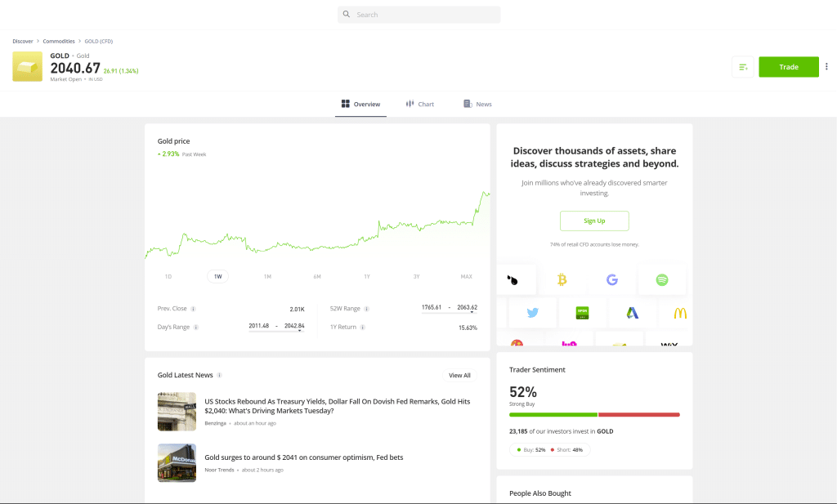Select the 1M chart timeframe

267,276
